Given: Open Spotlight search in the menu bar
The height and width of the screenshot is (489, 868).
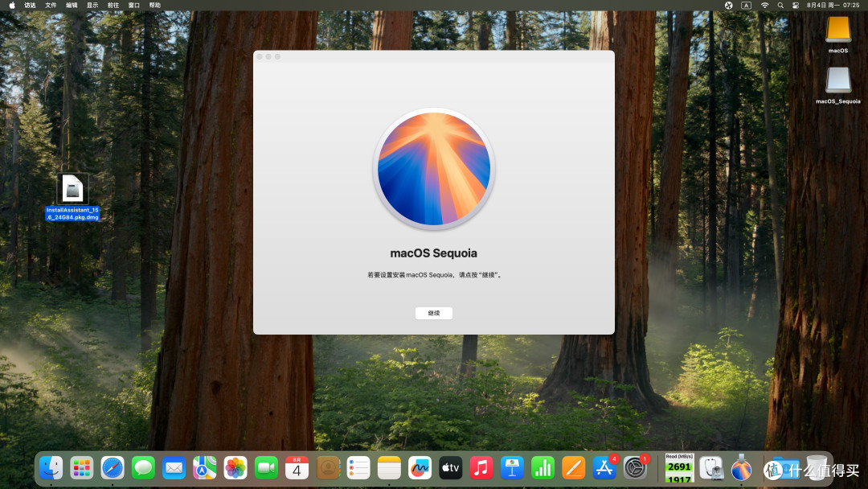Looking at the screenshot, I should (x=780, y=5).
